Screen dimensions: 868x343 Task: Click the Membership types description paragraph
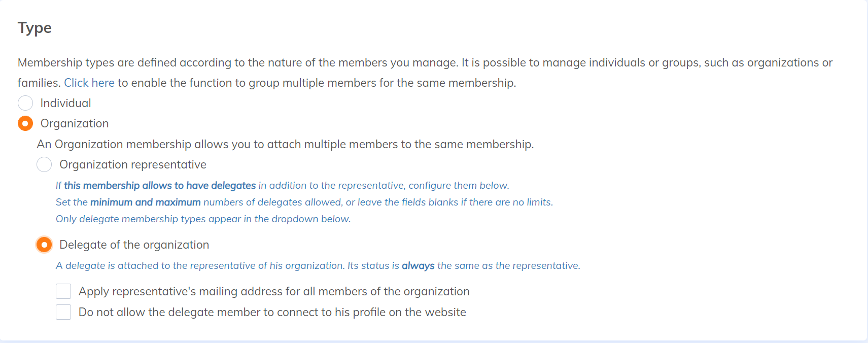[x=425, y=73]
